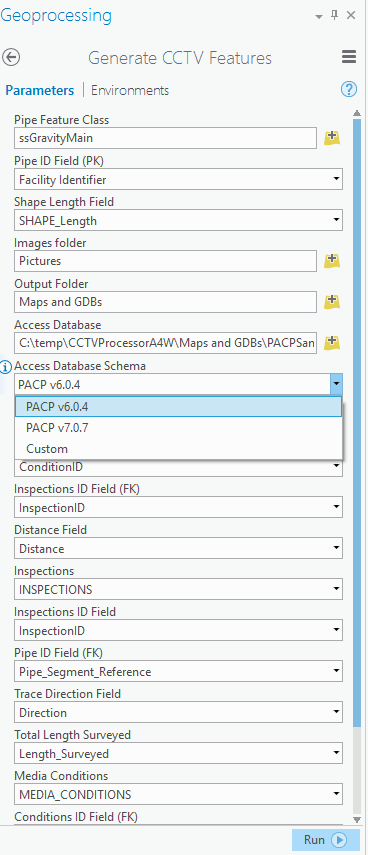Click the Images folder Pictures field

coord(165,261)
